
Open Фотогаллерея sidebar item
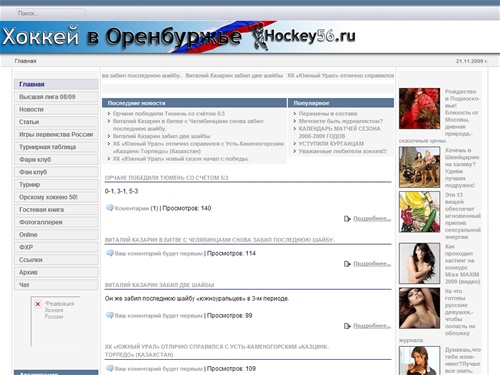click(x=56, y=222)
